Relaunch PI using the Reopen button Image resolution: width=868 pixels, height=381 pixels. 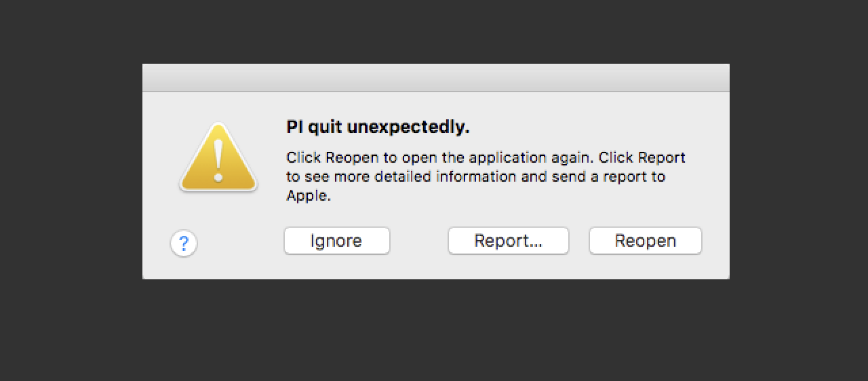coord(645,241)
